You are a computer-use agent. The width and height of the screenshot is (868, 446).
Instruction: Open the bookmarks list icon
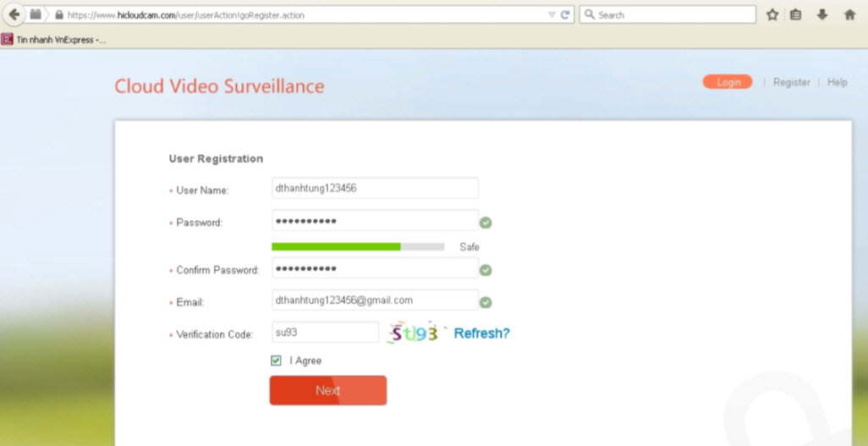tap(795, 14)
